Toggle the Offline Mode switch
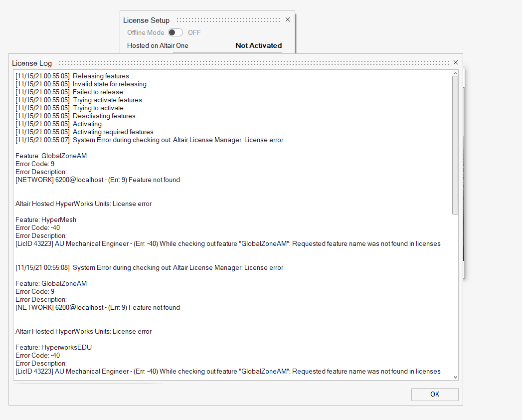 (x=175, y=32)
